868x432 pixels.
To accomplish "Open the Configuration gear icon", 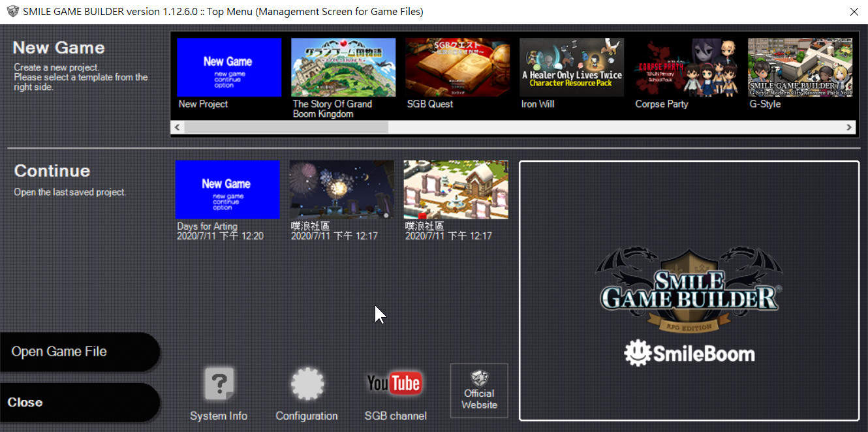I will click(307, 384).
